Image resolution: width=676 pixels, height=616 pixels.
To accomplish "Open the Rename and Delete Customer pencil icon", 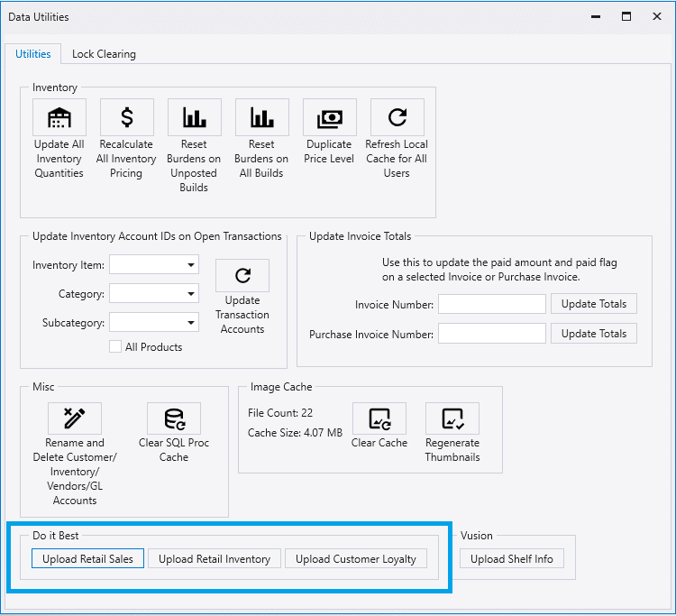I will pos(75,418).
